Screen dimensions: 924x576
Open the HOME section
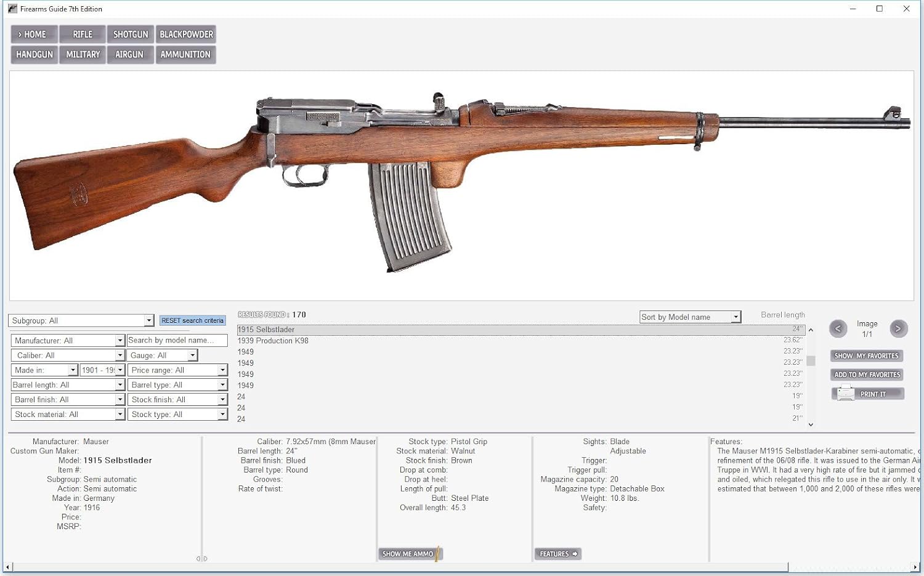[34, 34]
